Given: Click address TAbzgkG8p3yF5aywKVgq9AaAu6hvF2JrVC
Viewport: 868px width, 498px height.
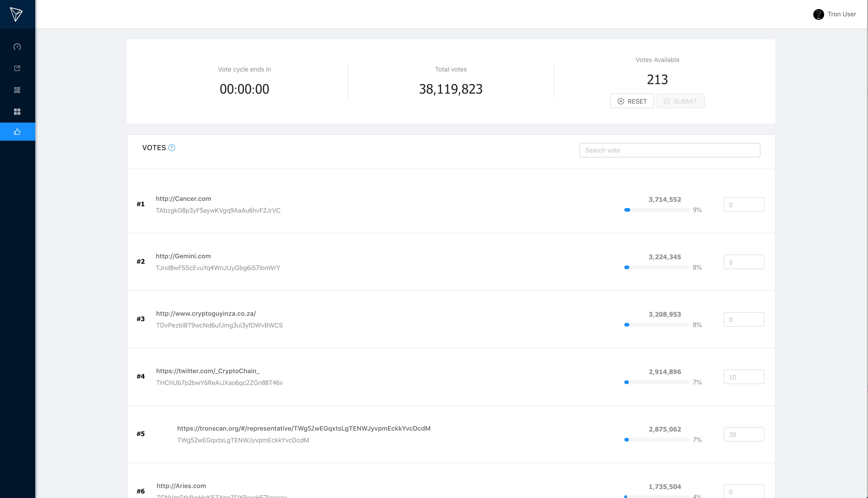Looking at the screenshot, I should click(x=218, y=210).
